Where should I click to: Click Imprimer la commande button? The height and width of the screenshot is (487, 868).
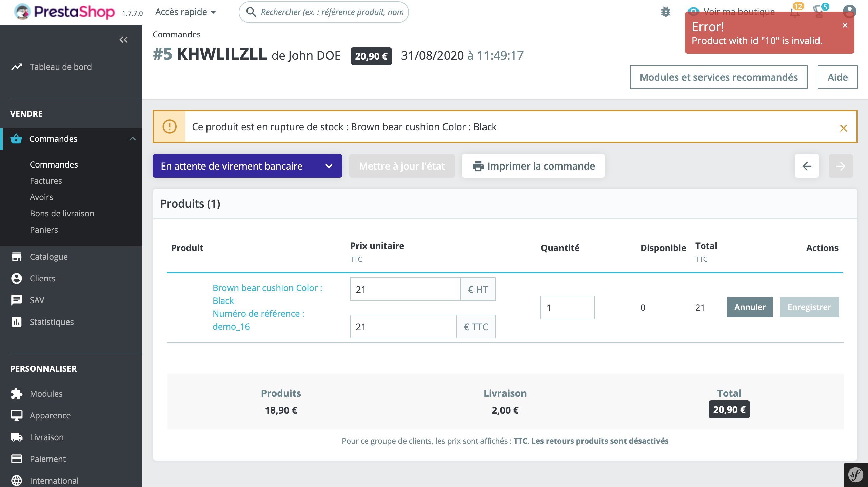[x=533, y=166]
